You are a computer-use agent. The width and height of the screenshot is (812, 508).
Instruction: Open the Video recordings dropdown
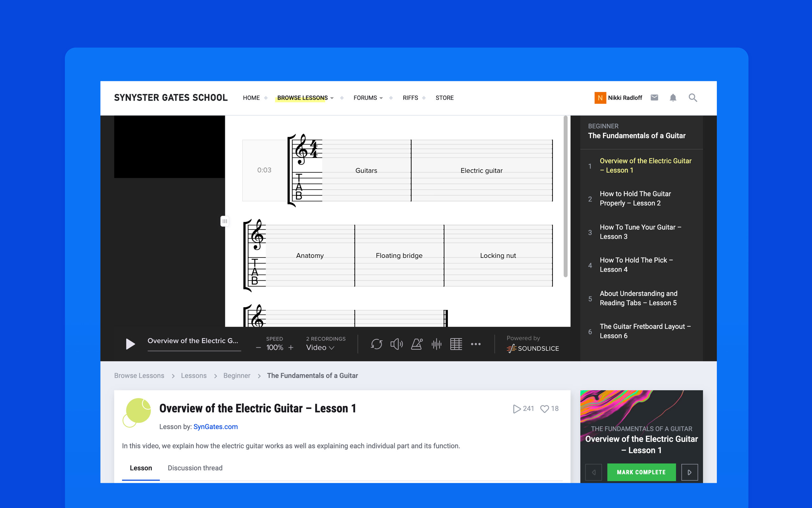[x=320, y=348]
